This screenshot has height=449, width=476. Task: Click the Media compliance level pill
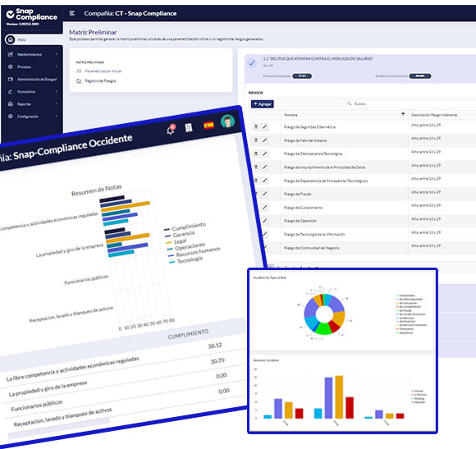[x=420, y=76]
